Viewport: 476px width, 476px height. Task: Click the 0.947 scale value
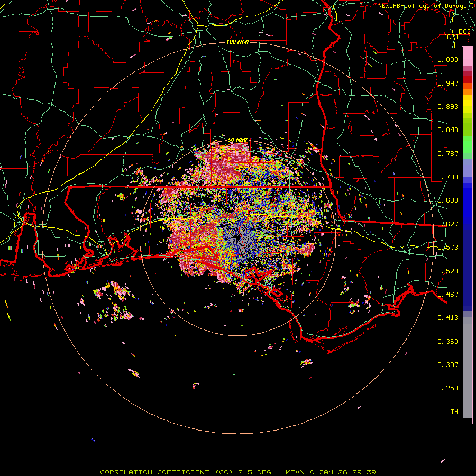pyautogui.click(x=448, y=83)
